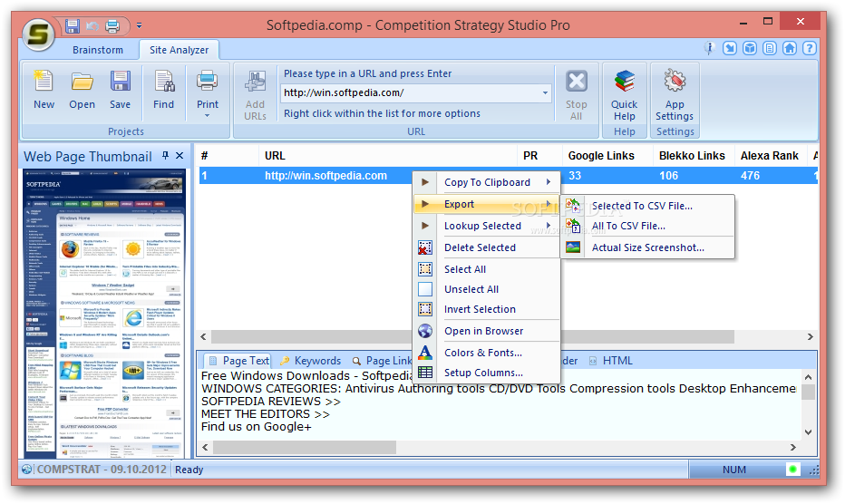This screenshot has width=845, height=504.
Task: Open a project with the Open icon
Action: pos(82,82)
